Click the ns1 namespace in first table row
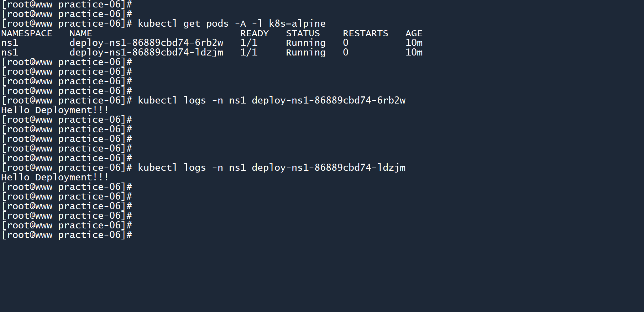The height and width of the screenshot is (312, 644). [x=10, y=43]
